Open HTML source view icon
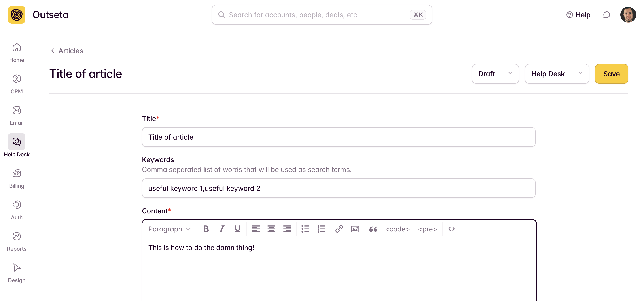 tap(451, 229)
